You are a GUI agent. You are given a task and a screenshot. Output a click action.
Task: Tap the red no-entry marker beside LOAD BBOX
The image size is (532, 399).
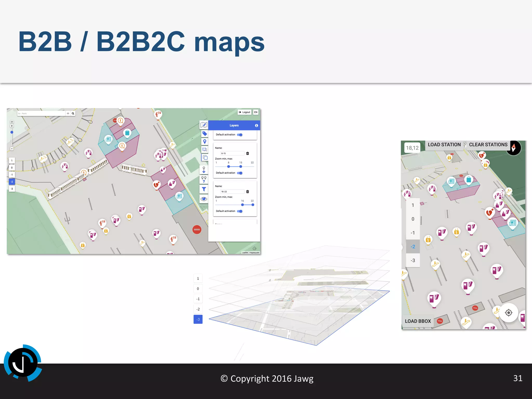point(440,321)
